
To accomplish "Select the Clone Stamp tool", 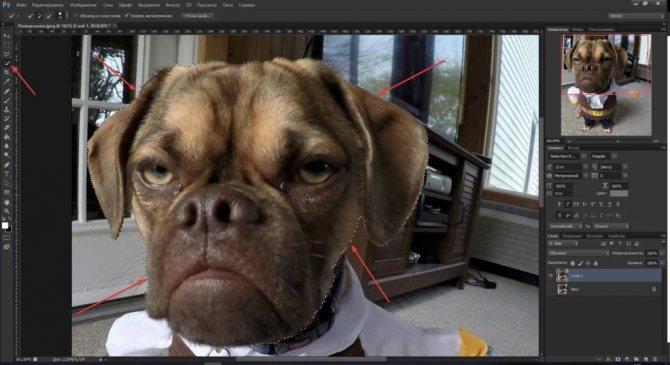I will pos(6,109).
